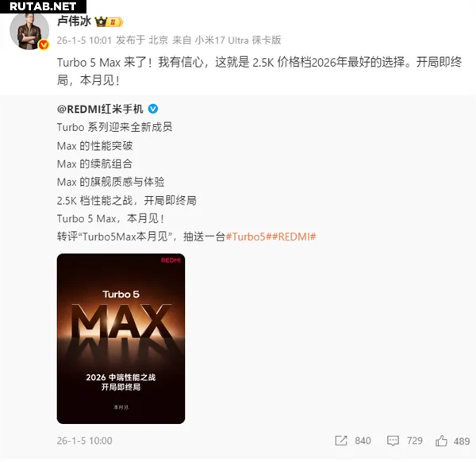
Task: Open the #REDMI# hashtag link
Action: pos(291,237)
